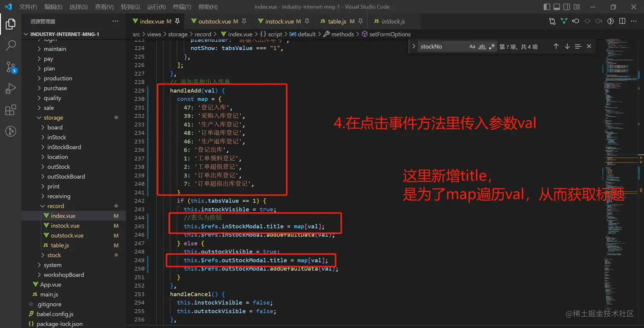Collapse the storage folder
644x328 pixels.
(x=53, y=117)
